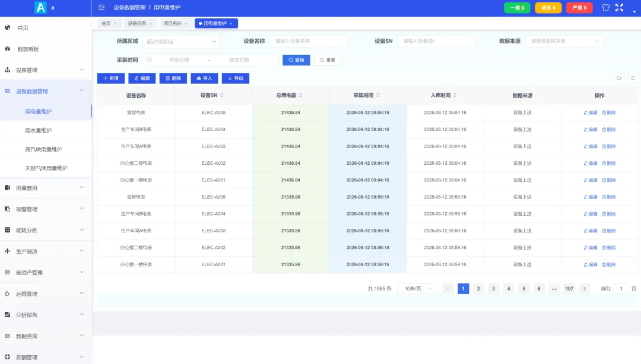Expand 分析报告 sidebar menu

(46, 315)
